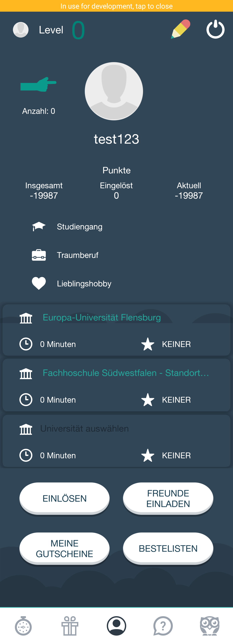Select Europa-Universität Flensburg entry
The image size is (233, 644).
pyautogui.click(x=101, y=317)
